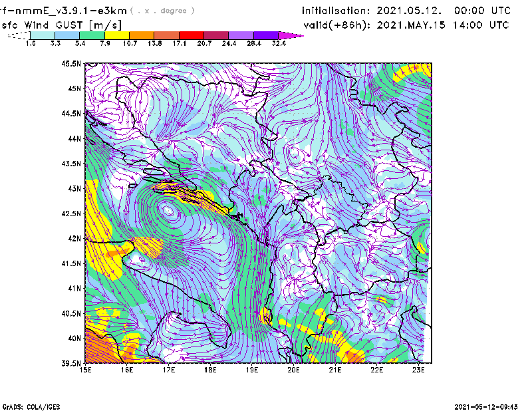Screen dimensions: 532x411
Task: Click the 39.5N latitude label
Action: 71,364
